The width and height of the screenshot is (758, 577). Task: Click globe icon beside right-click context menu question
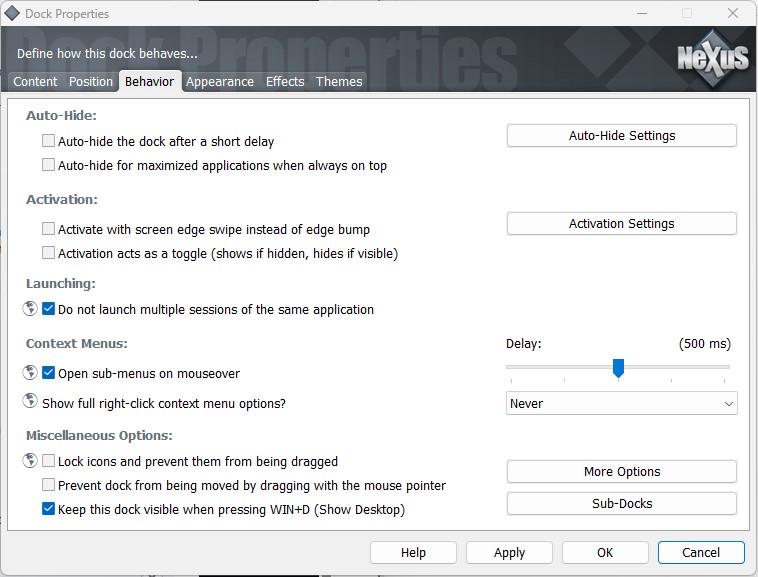pyautogui.click(x=29, y=403)
